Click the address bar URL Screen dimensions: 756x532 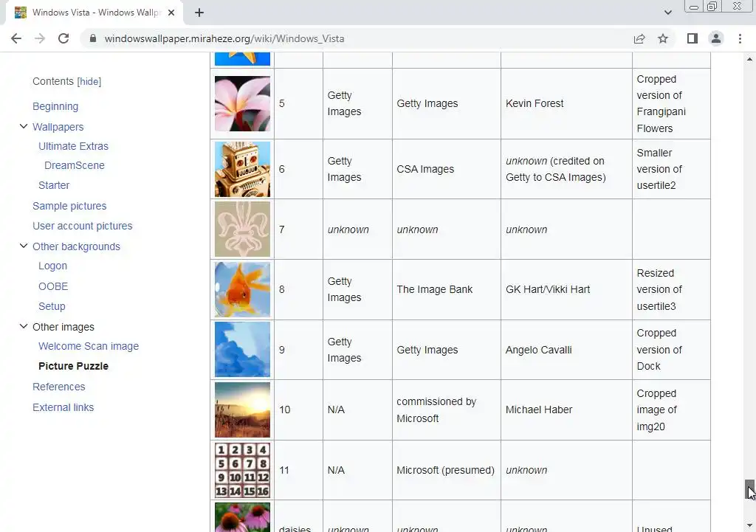224,38
